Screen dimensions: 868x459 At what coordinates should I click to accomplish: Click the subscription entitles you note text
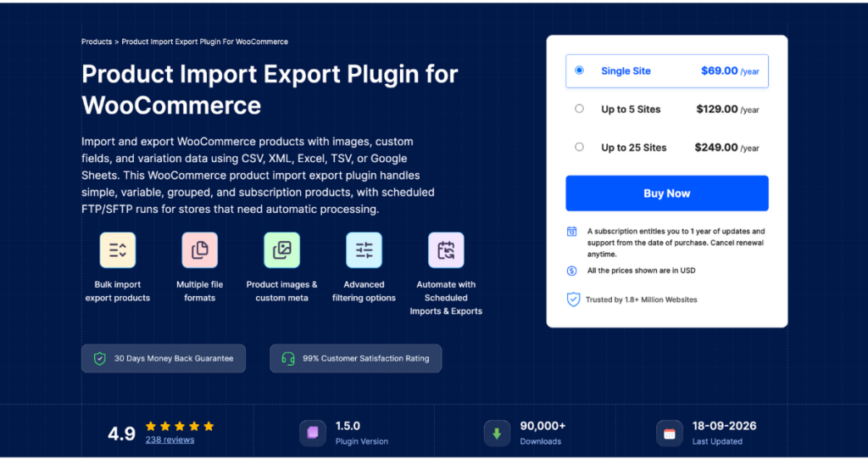coord(676,243)
